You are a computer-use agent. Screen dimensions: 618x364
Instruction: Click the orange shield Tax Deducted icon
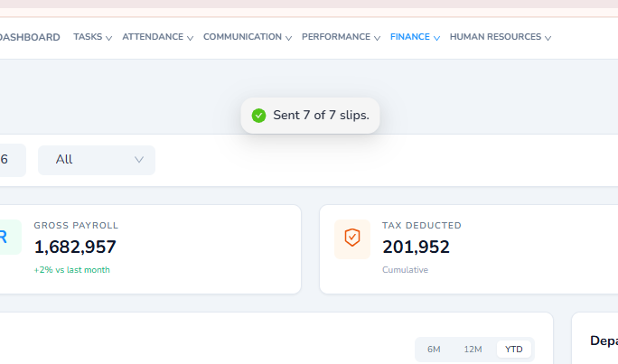pyautogui.click(x=352, y=239)
